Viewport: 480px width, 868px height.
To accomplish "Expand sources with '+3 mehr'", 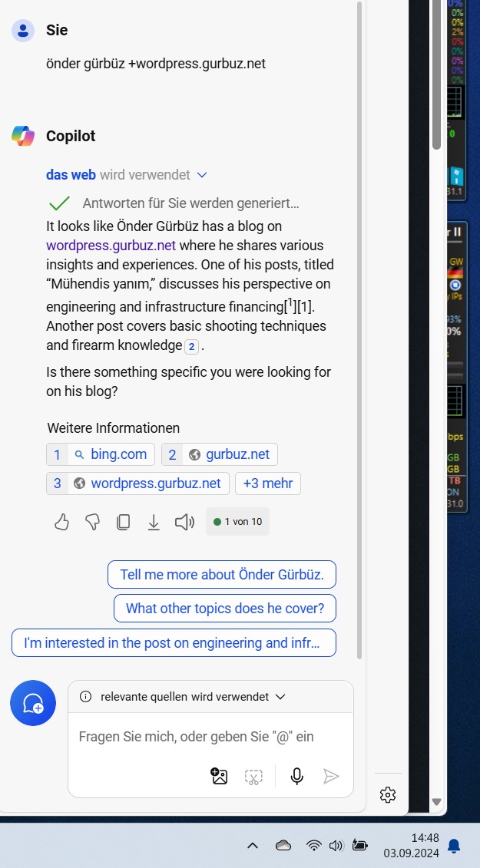I will (268, 484).
